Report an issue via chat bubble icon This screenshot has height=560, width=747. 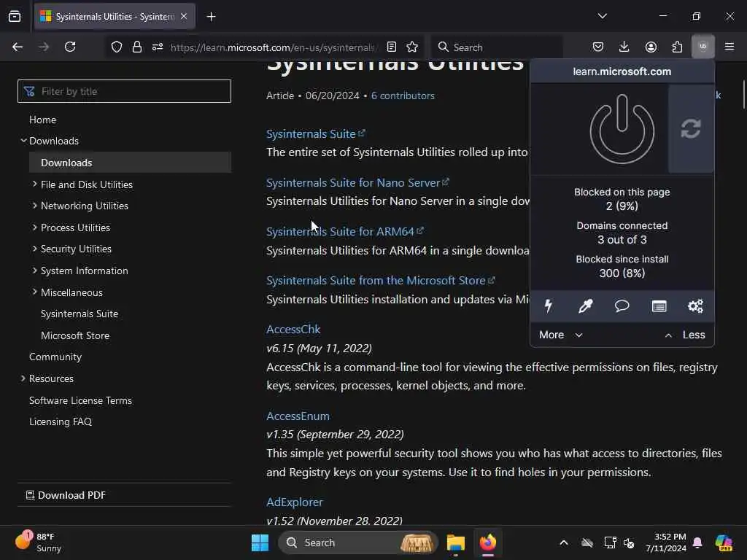(x=622, y=306)
